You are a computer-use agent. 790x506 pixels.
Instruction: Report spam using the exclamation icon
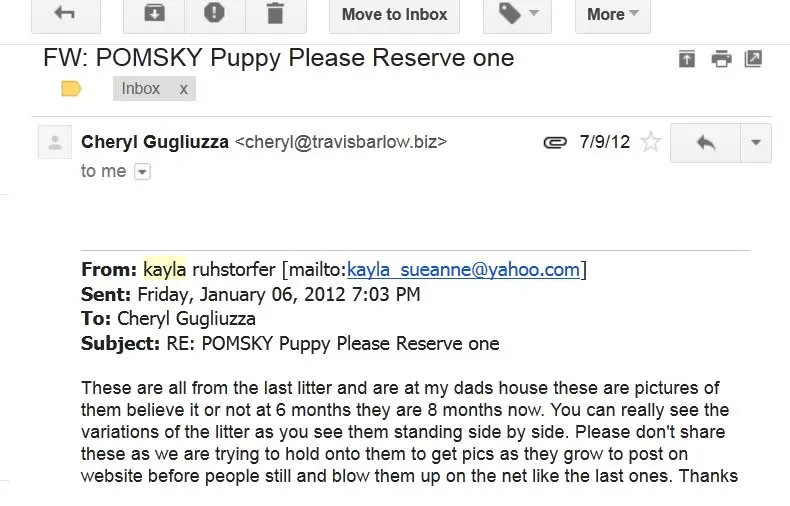click(215, 14)
